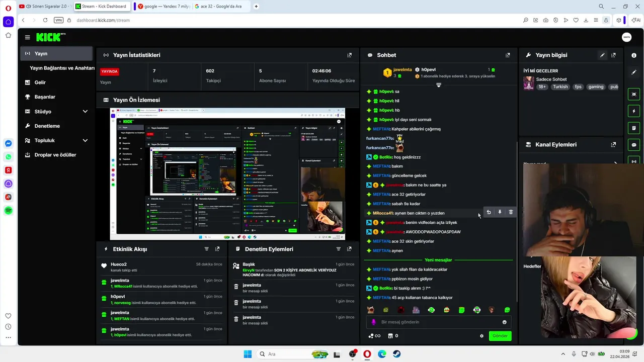Screen dimensions: 644x362
Task: Toggle the VPN badge in address bar
Action: tap(59, 20)
